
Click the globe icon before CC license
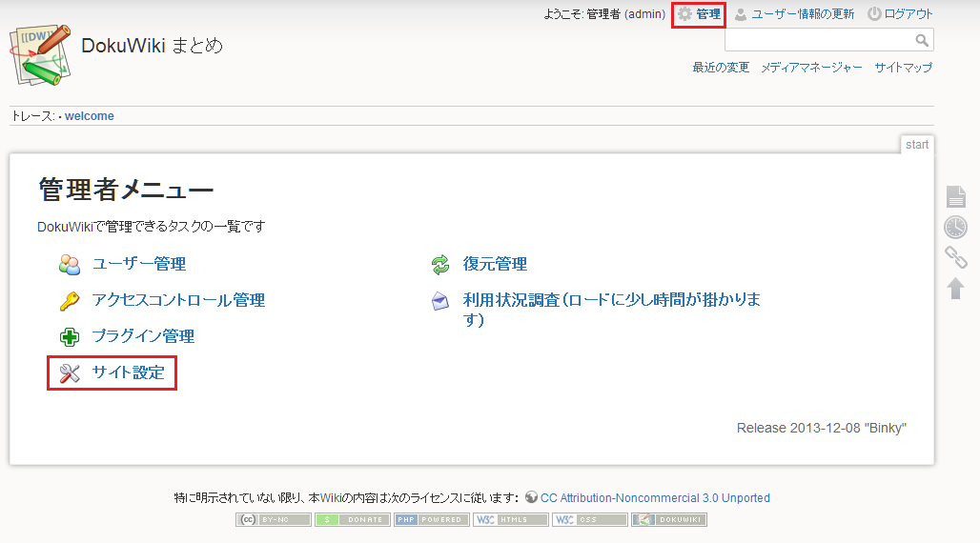531,497
